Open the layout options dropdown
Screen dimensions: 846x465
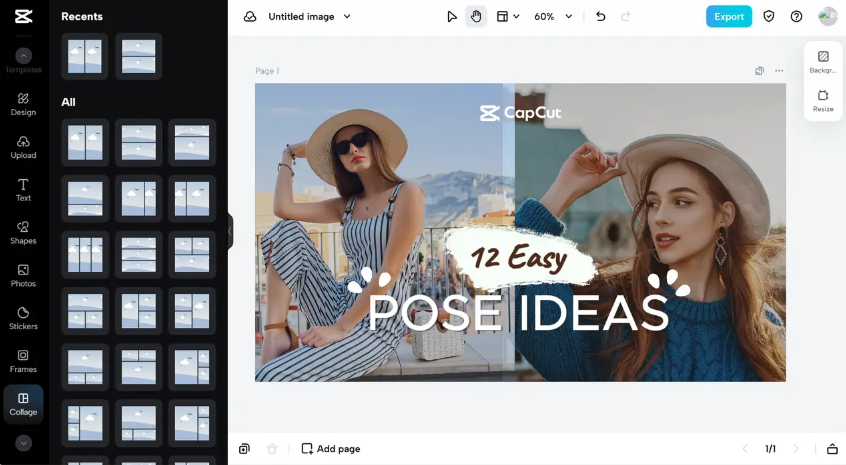(508, 17)
